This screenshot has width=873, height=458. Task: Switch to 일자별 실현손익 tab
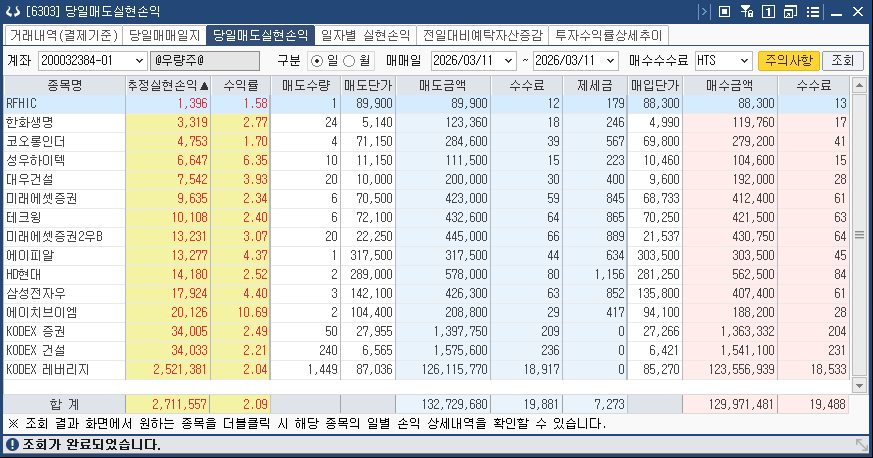point(364,35)
